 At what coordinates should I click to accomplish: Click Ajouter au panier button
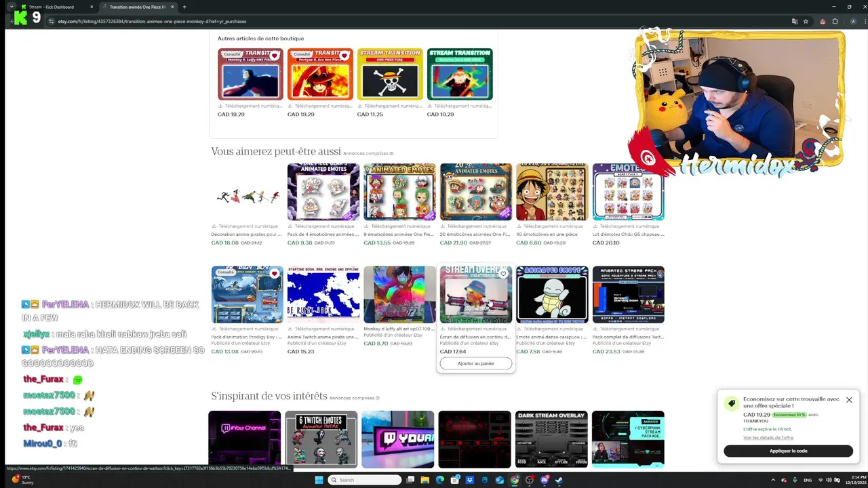[x=476, y=363]
